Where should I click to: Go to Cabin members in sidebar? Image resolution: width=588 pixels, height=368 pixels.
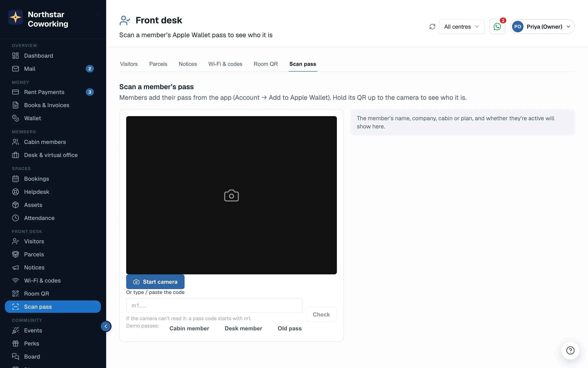[53, 142]
